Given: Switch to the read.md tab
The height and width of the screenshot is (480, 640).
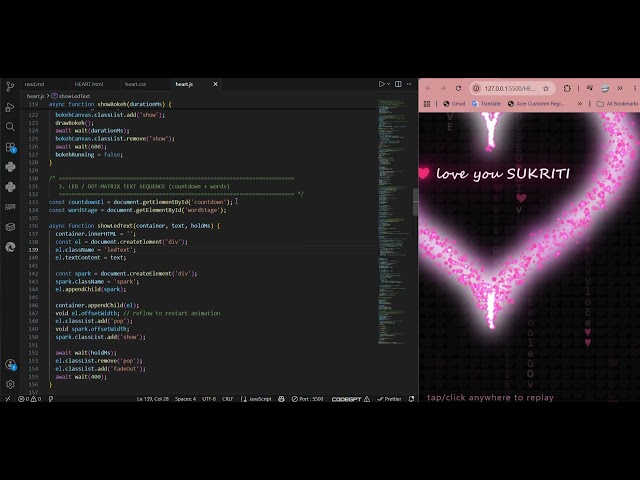Looking at the screenshot, I should [34, 84].
